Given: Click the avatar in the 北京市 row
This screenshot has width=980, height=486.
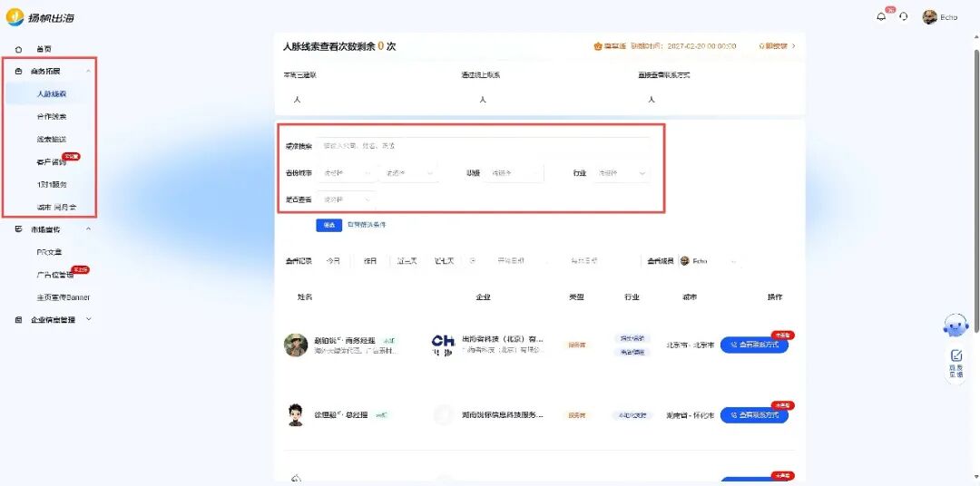Looking at the screenshot, I should [x=296, y=345].
